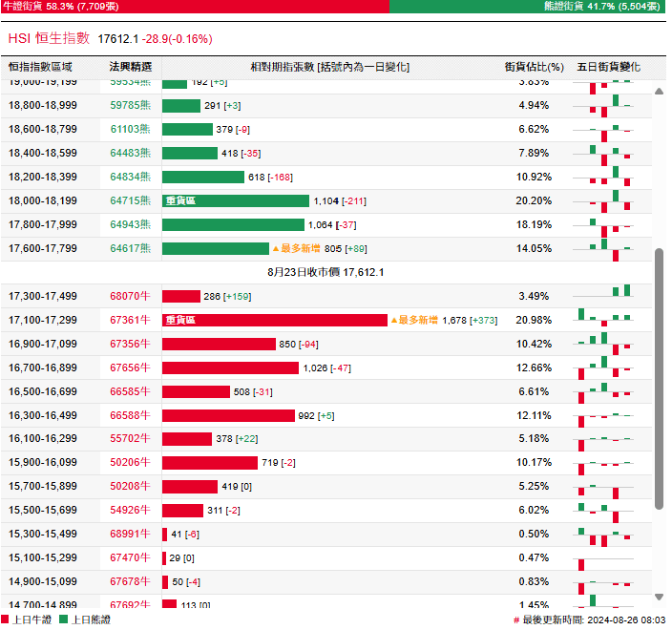672x630 pixels.
Task: Click the green 上日熊證 legend swatch
Action: (x=64, y=619)
